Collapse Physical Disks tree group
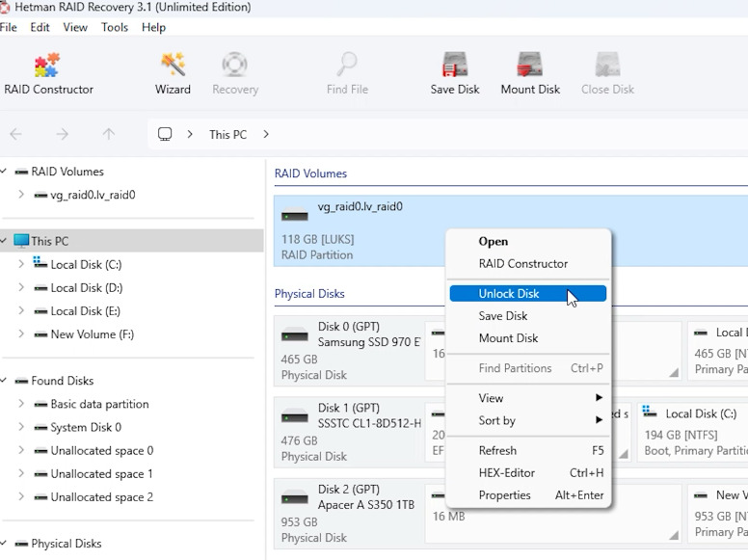This screenshot has height=560, width=748. click(x=4, y=543)
